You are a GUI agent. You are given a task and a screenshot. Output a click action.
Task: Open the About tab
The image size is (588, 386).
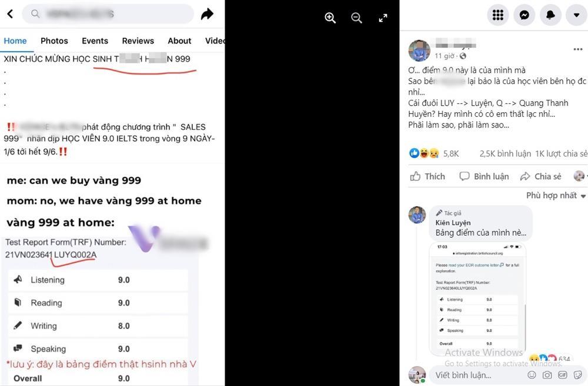tap(179, 41)
